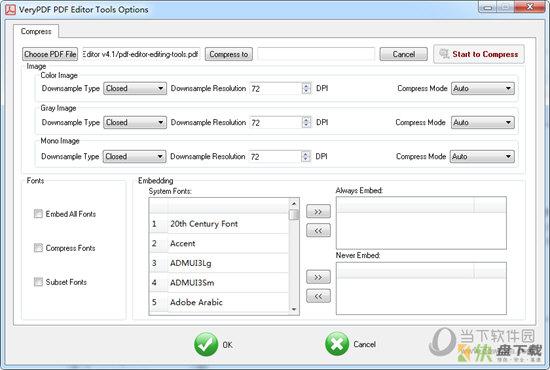
Task: Click the empty Compress to output path field
Action: pyautogui.click(x=316, y=54)
